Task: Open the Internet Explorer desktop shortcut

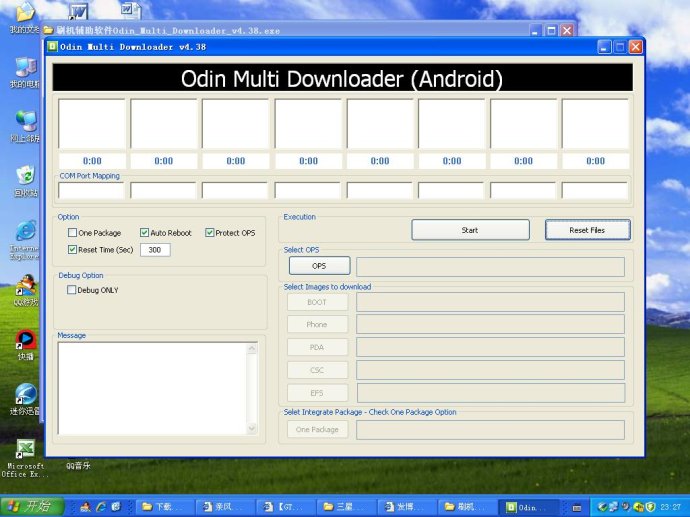Action: (x=25, y=230)
